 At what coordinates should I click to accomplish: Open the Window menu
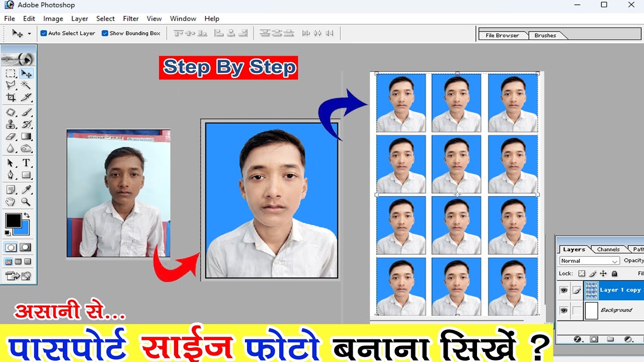(x=183, y=19)
